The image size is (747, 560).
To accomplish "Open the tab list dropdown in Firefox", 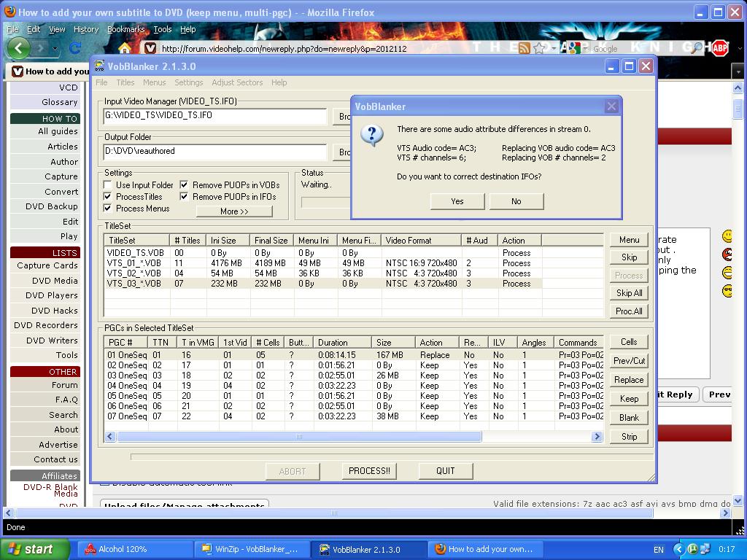I will (738, 72).
